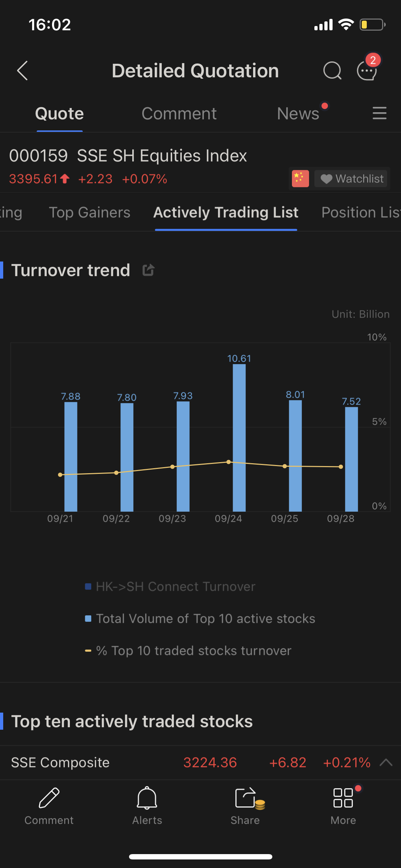Share the Turnover trend chart
The image size is (401, 868).
pos(148,270)
